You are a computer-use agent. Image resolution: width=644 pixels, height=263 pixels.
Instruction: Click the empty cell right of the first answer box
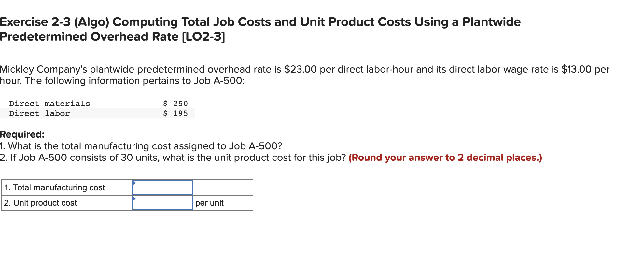[x=223, y=187]
